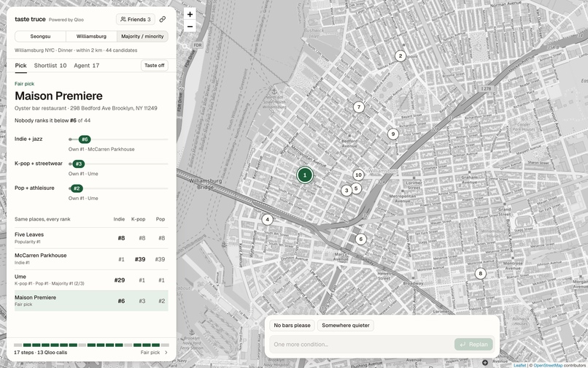588x368 pixels.
Task: Select the Ume row
Action: point(91,280)
